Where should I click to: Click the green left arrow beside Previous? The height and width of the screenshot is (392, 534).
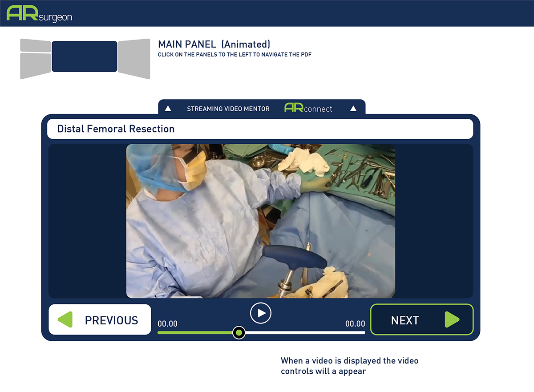coord(65,320)
